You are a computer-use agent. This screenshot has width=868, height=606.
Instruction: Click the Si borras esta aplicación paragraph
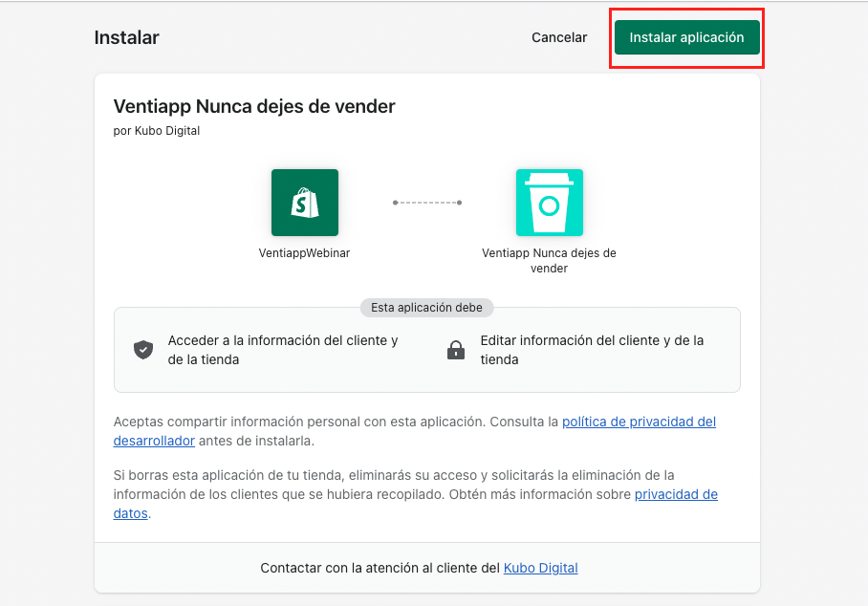click(416, 494)
